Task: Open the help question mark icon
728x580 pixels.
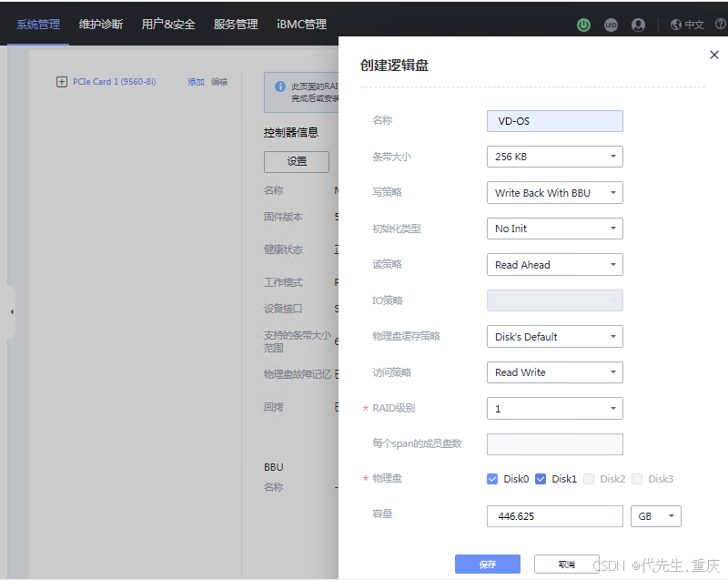Action: point(721,25)
